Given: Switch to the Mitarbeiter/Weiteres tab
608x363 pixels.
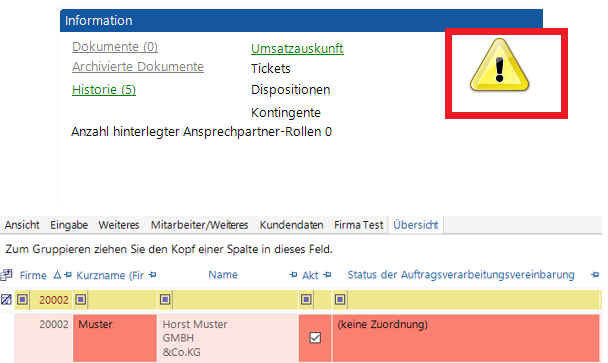Looking at the screenshot, I should click(199, 225).
